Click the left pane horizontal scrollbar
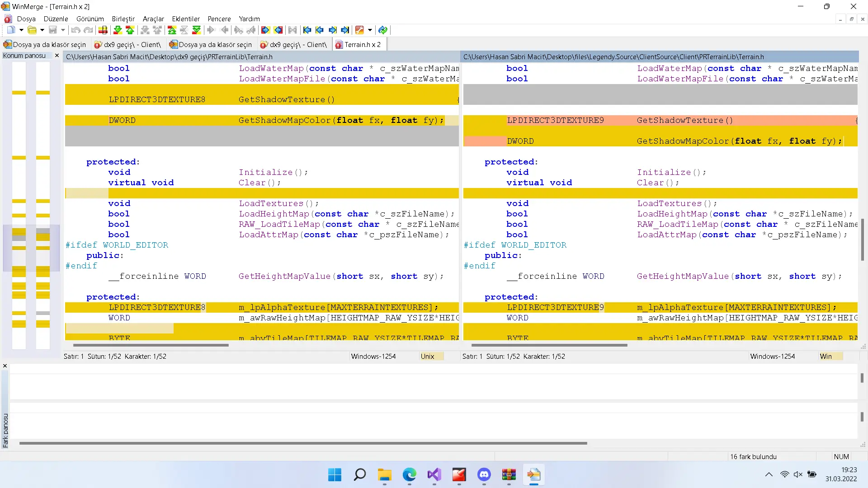 coord(151,345)
